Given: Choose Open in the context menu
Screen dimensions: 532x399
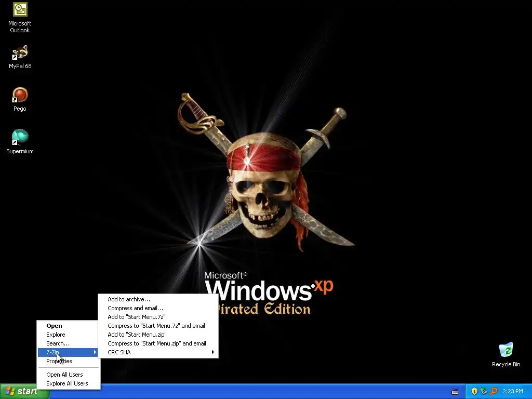Looking at the screenshot, I should coord(68,326).
